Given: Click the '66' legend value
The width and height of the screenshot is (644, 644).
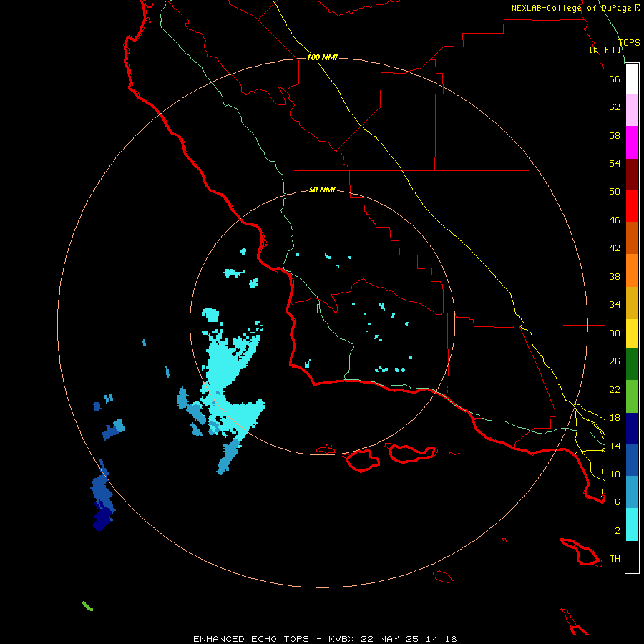Looking at the screenshot, I should (x=615, y=79).
